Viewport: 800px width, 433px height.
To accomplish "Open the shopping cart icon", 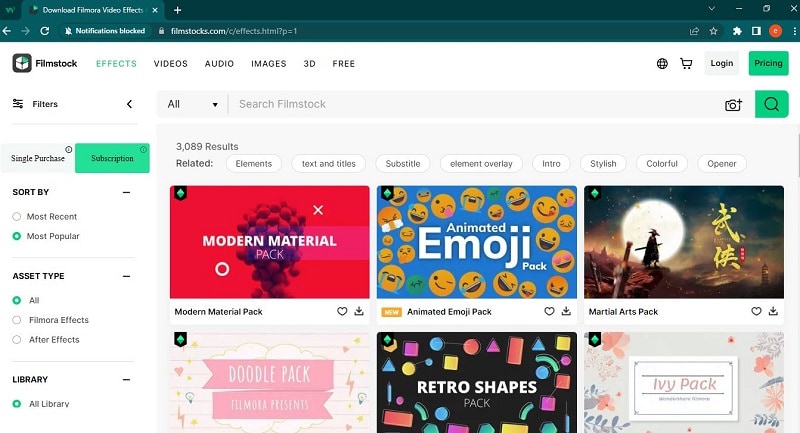I will pyautogui.click(x=686, y=64).
